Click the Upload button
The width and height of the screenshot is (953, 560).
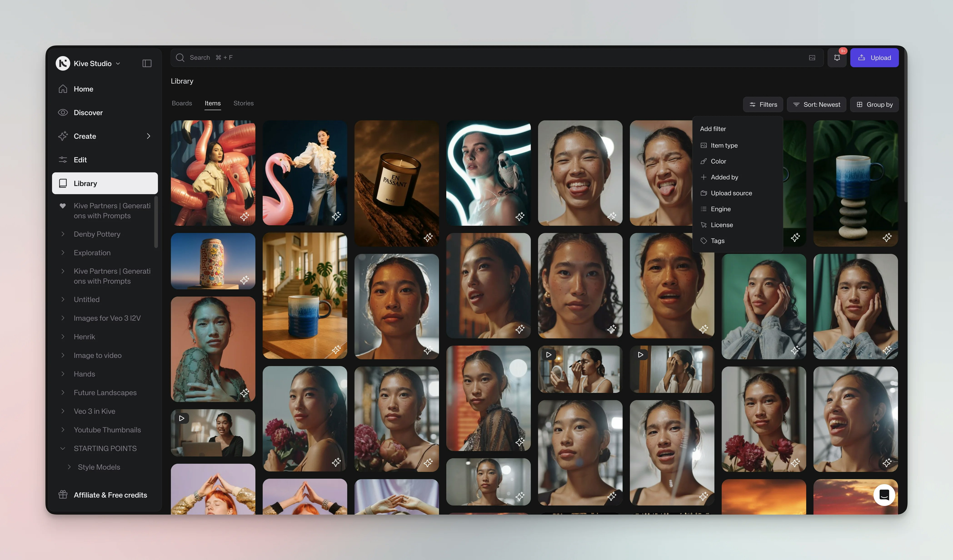[x=874, y=58]
